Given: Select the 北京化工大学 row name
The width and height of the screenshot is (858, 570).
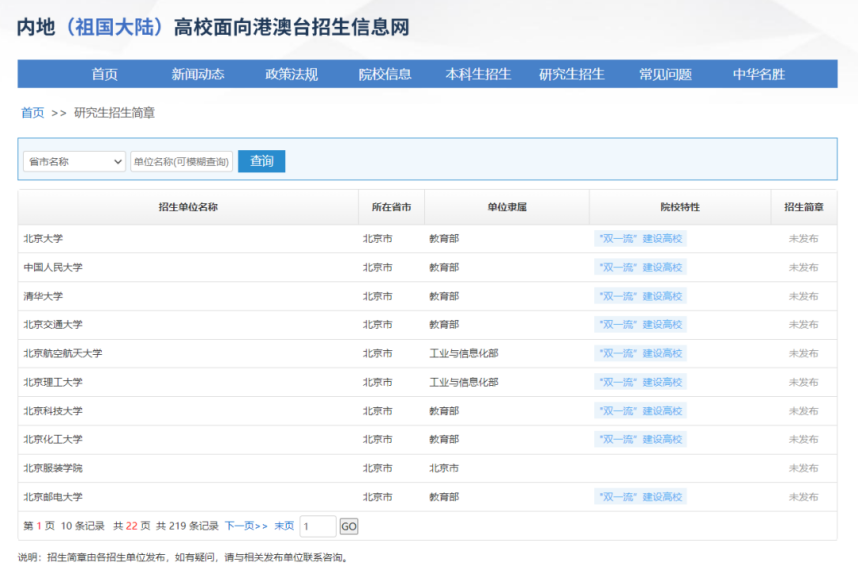Looking at the screenshot, I should 53,439.
